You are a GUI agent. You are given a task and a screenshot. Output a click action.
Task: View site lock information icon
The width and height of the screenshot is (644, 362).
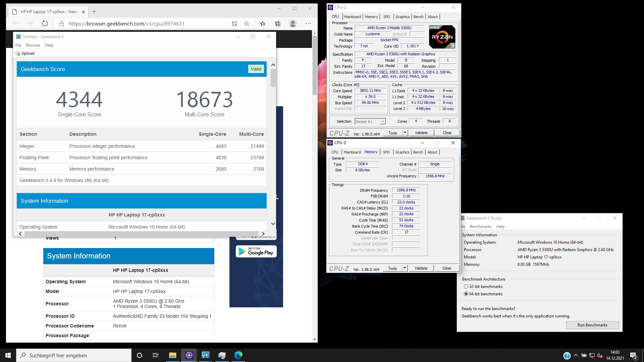(61, 23)
